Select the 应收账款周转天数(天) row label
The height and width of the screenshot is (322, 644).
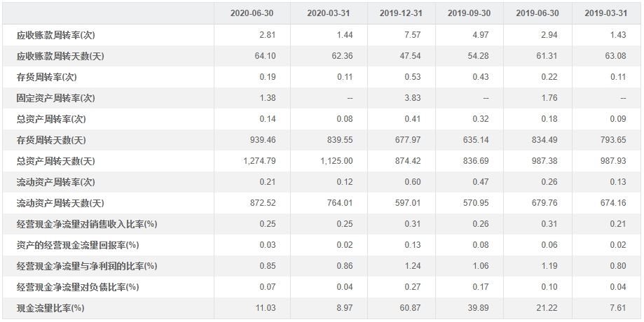[x=60, y=56]
